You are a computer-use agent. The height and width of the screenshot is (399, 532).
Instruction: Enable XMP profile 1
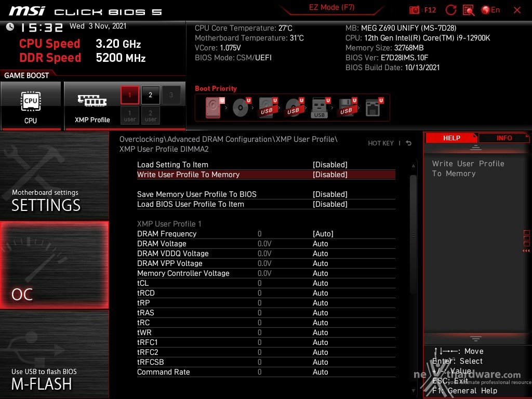129,95
